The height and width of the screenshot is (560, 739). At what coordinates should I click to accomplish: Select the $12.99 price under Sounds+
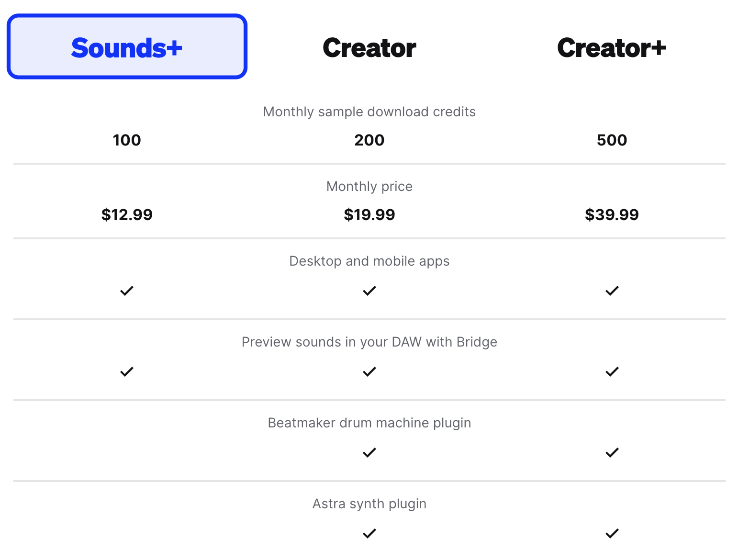[x=126, y=214]
